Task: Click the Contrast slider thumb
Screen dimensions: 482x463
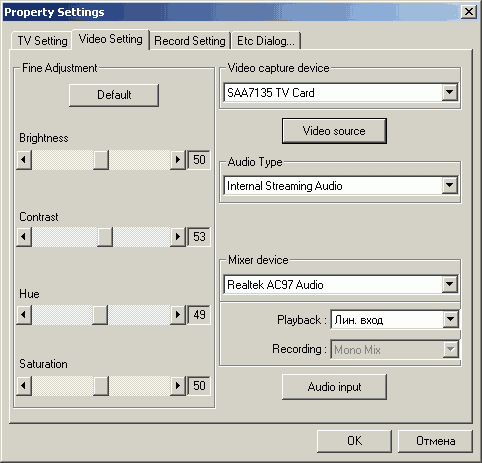Action: coord(105,237)
